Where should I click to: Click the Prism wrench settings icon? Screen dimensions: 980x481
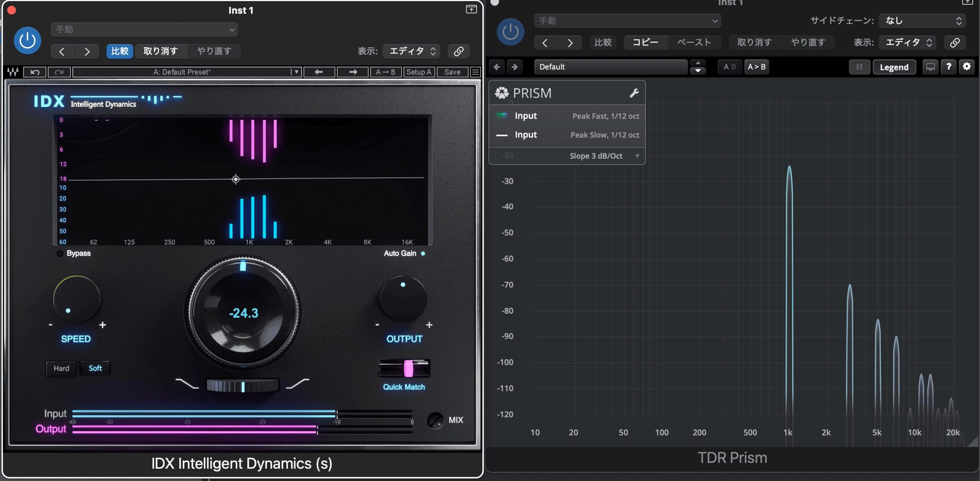click(x=634, y=93)
